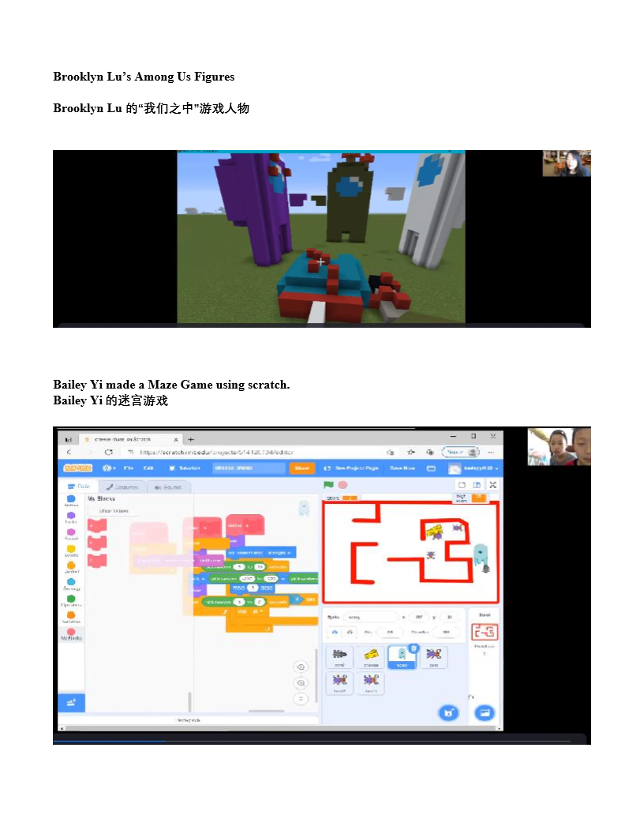
Task: Click the add backdrop button
Action: pos(485,713)
